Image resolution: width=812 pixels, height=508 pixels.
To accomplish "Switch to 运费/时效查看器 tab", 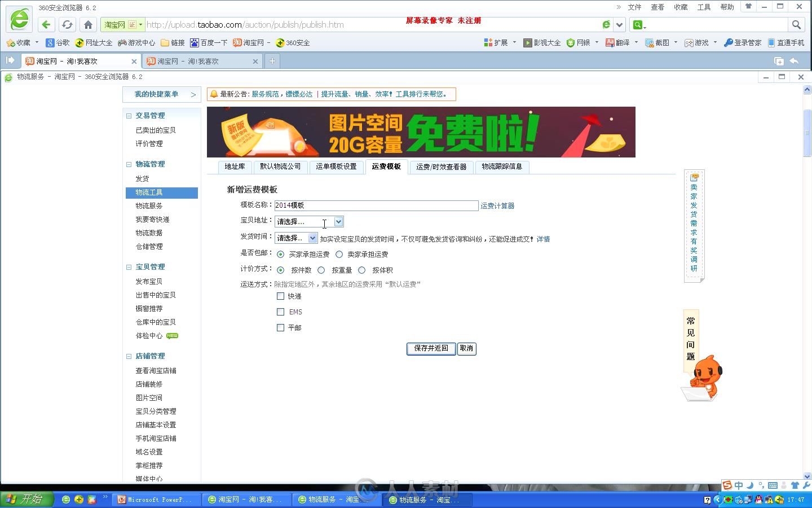I will pos(442,167).
